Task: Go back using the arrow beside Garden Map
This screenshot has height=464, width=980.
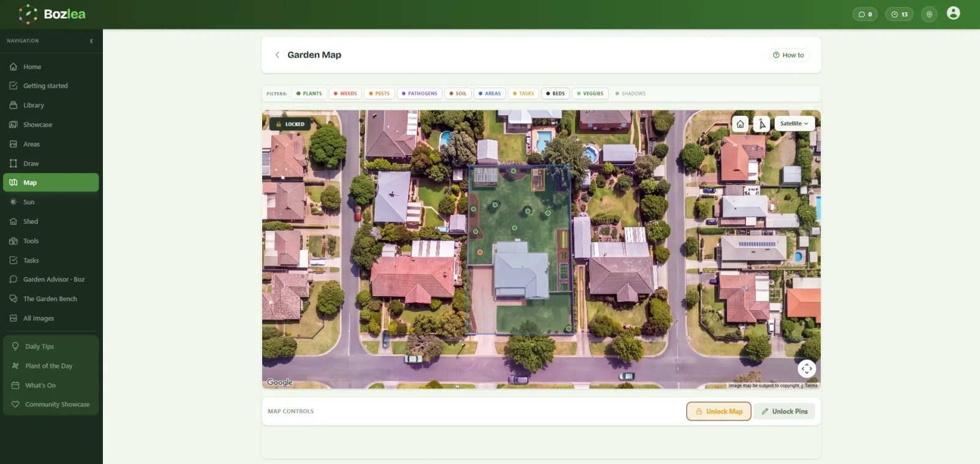Action: (x=277, y=55)
